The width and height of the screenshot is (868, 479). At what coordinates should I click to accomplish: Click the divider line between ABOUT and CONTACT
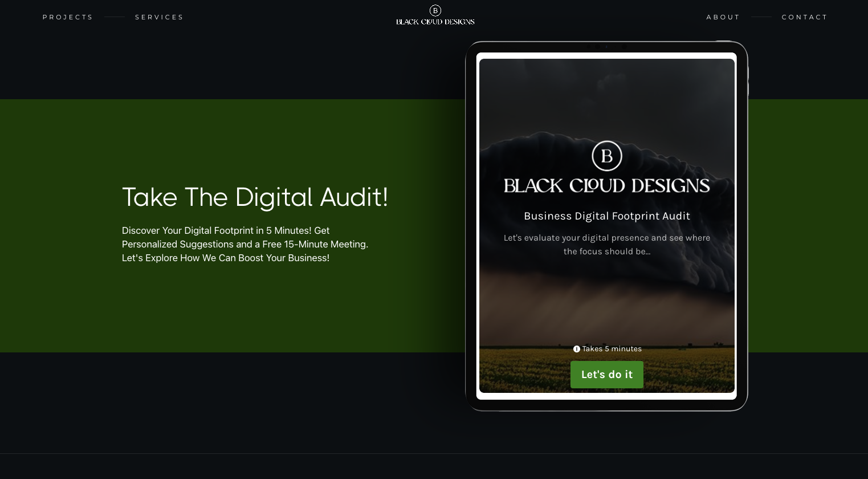coord(761,17)
